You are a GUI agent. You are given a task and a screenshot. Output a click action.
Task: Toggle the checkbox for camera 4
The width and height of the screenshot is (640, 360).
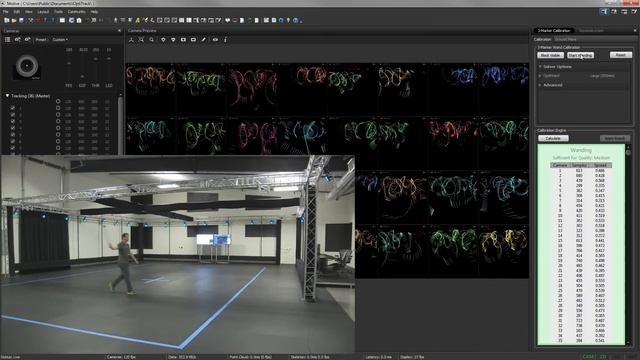click(13, 128)
